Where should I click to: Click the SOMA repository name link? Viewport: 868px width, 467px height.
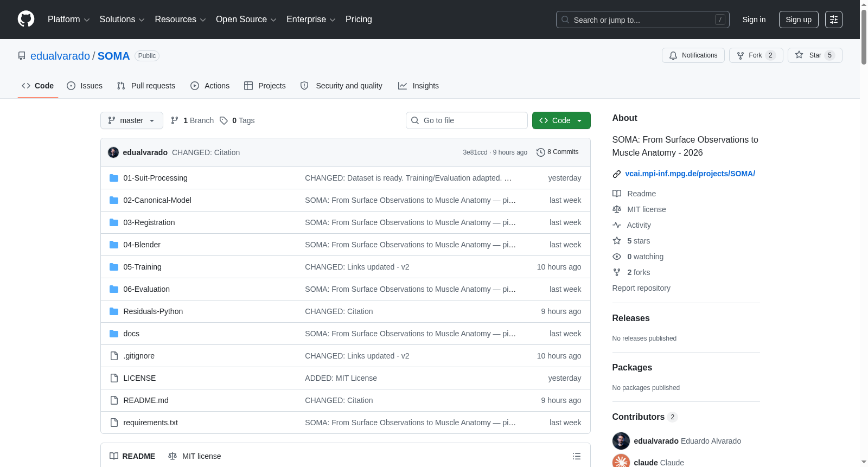coord(113,56)
